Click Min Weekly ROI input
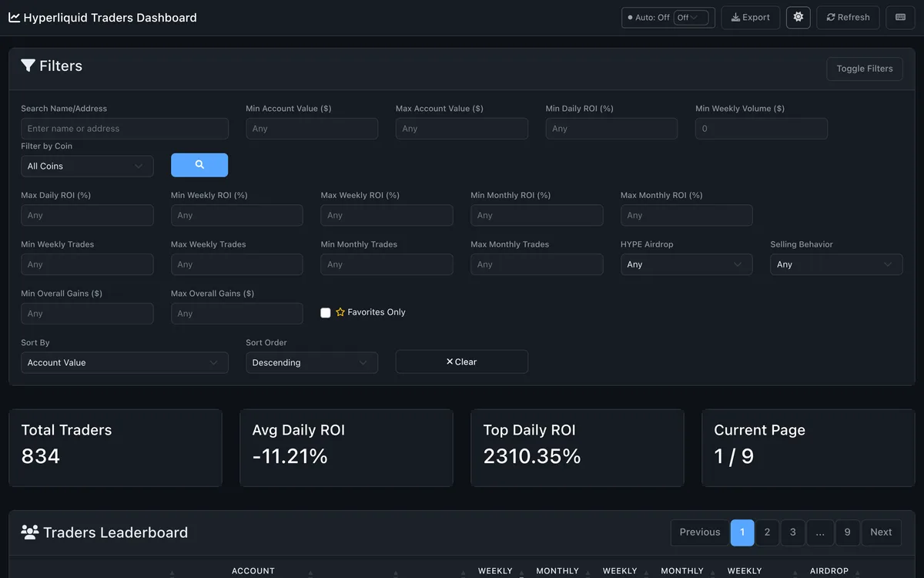This screenshot has height=578, width=924. point(237,215)
